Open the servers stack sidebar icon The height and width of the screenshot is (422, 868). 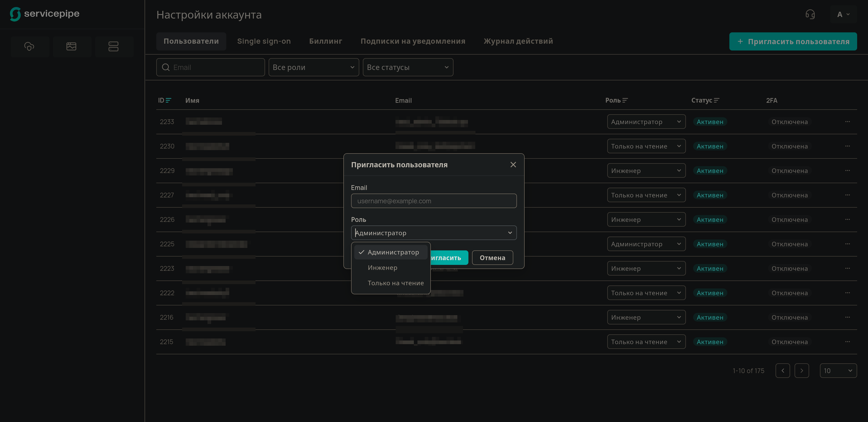click(x=113, y=46)
